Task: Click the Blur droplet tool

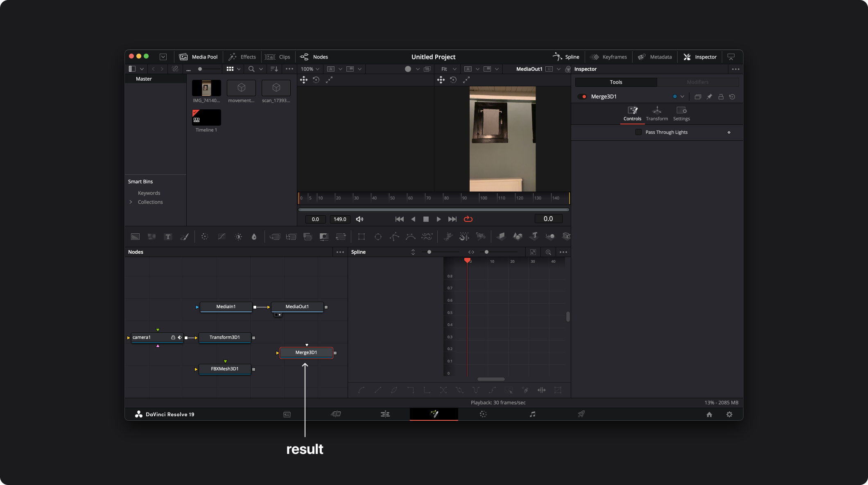Action: coord(254,237)
